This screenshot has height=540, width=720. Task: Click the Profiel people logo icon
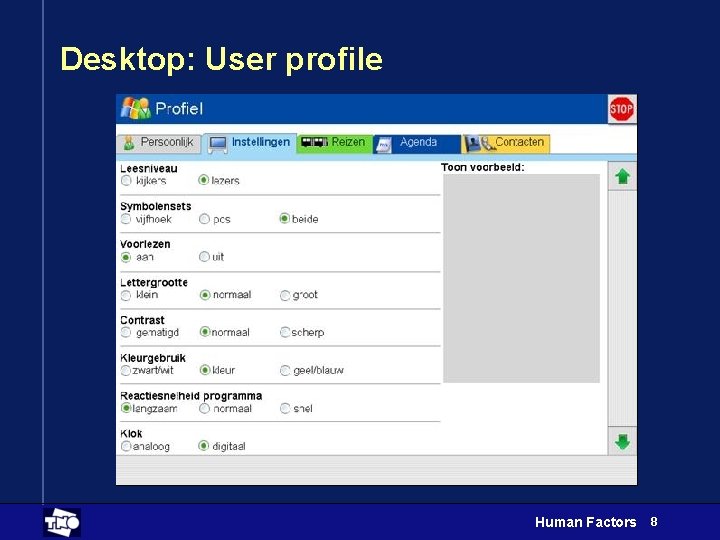pyautogui.click(x=135, y=108)
